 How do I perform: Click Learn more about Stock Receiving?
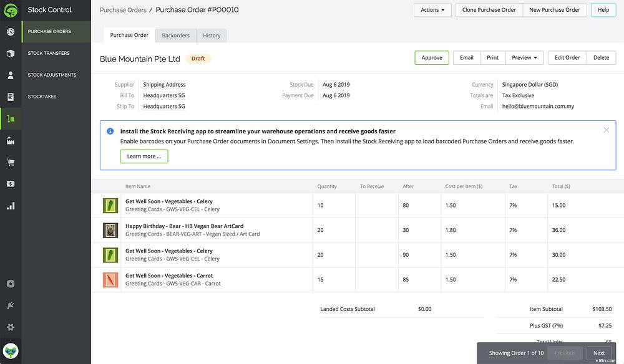click(144, 156)
